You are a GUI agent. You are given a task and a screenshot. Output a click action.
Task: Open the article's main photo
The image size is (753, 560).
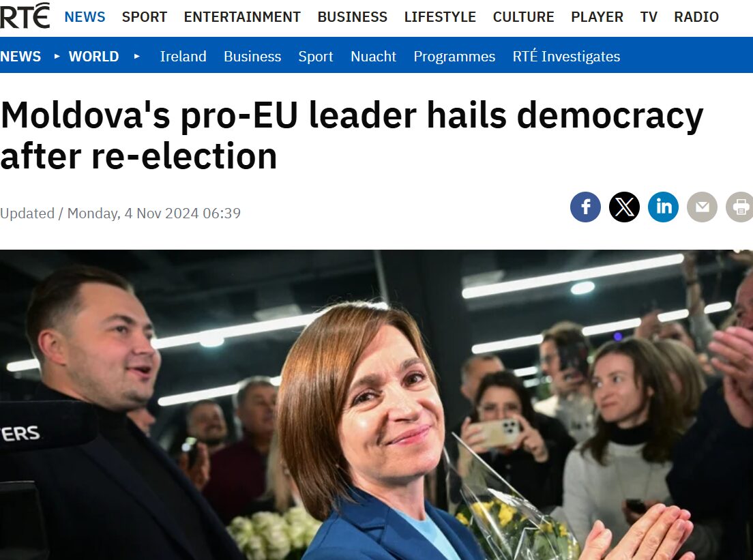click(376, 404)
